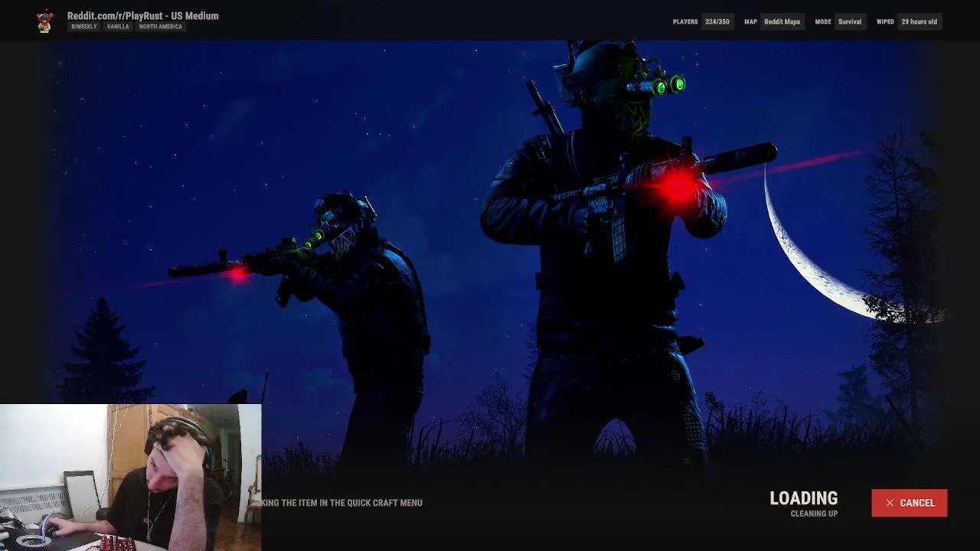Select the VANILLA server tag
The height and width of the screenshot is (551, 980).
coord(118,27)
